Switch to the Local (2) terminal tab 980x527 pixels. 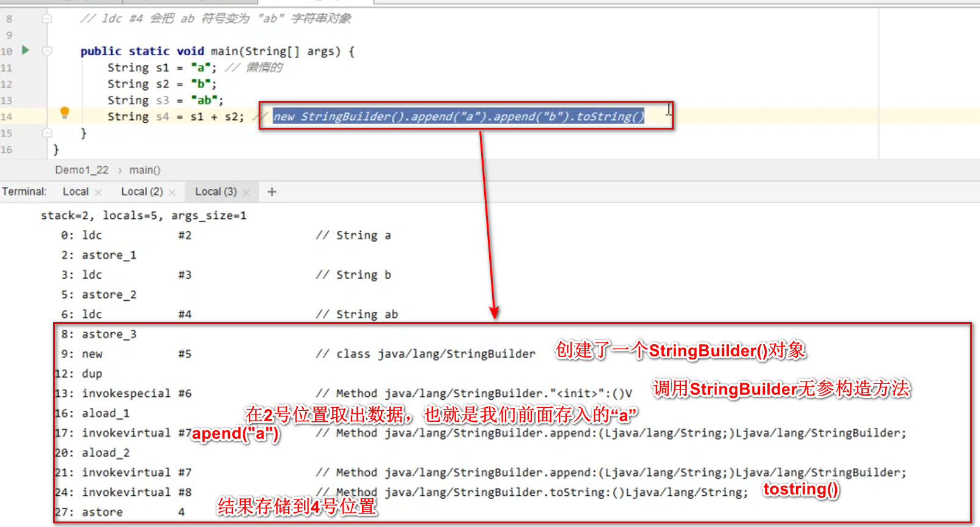(142, 191)
